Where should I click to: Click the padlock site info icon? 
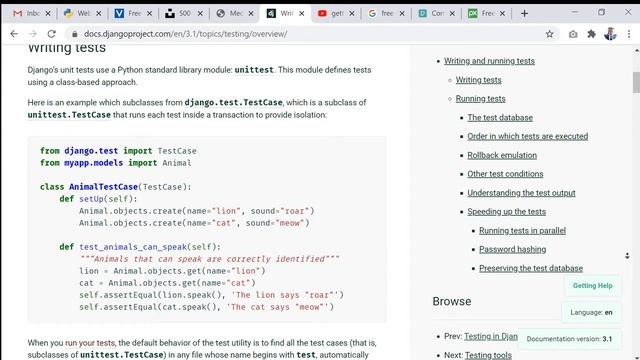point(75,34)
